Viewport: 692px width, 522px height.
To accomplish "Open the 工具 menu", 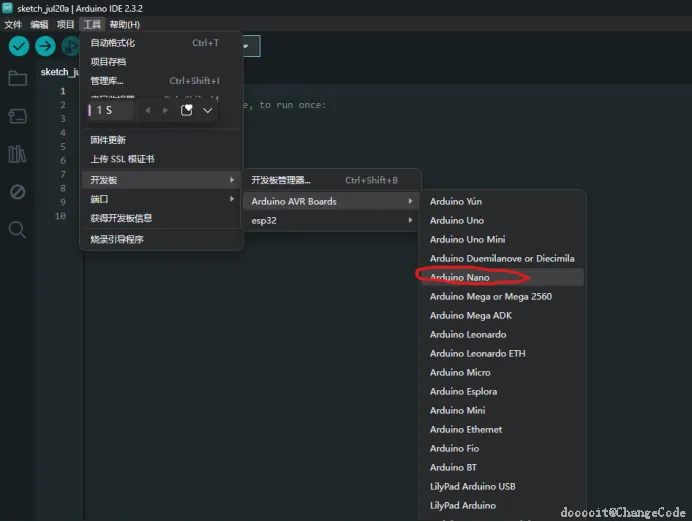I will point(92,24).
